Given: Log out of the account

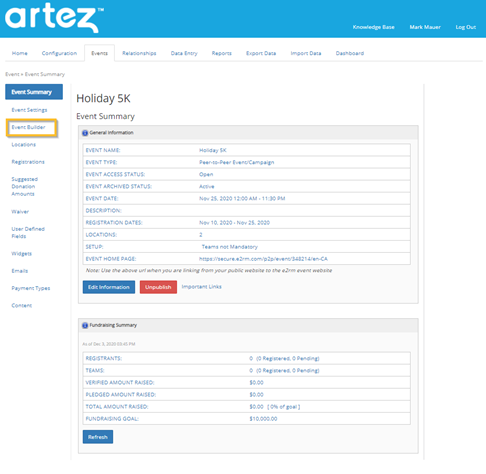Looking at the screenshot, I should [466, 27].
